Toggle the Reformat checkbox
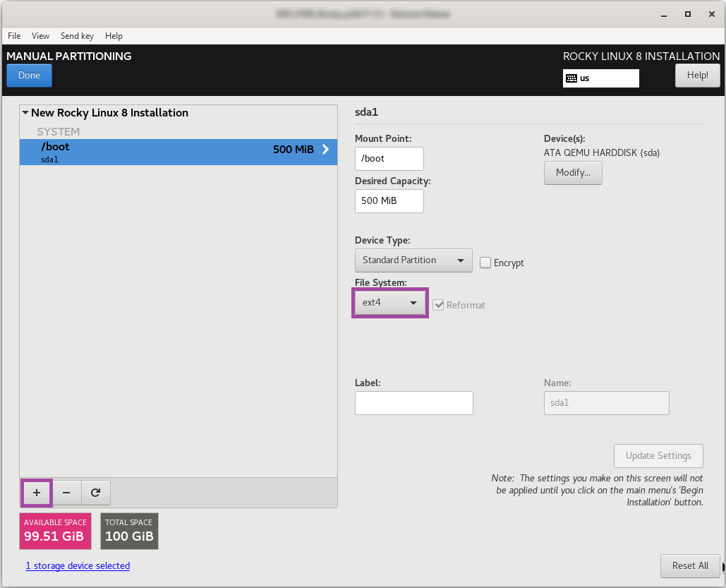The image size is (726, 588). tap(438, 305)
